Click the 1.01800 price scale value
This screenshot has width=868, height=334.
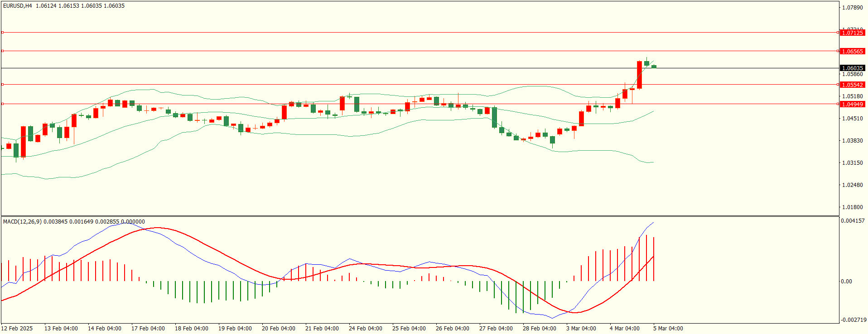coord(853,207)
